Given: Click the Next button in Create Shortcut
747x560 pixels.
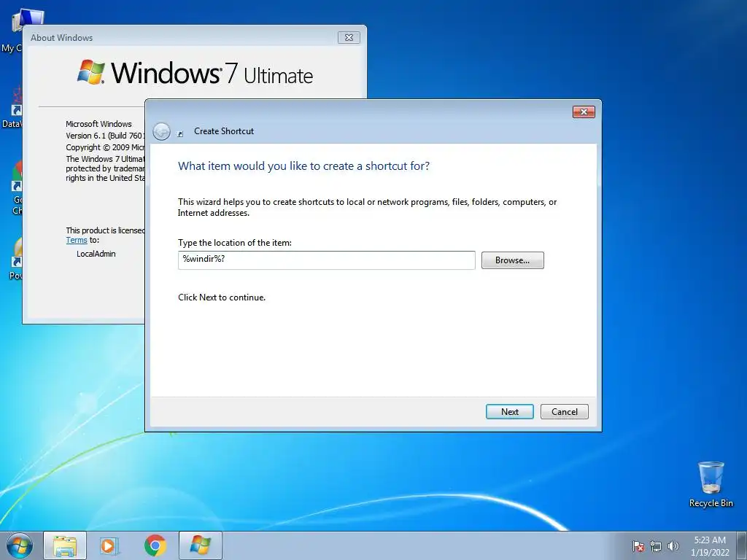Looking at the screenshot, I should coord(509,411).
